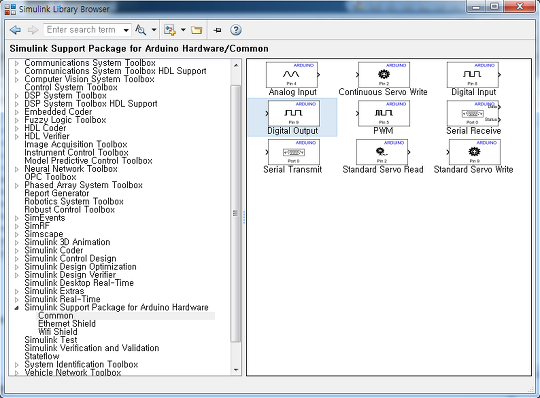Select Simulink Control Design in tree
The height and width of the screenshot is (398, 540).
coord(70,259)
